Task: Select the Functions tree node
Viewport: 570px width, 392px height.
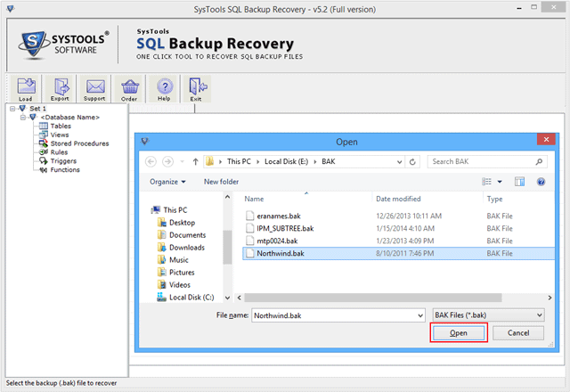Action: point(65,169)
